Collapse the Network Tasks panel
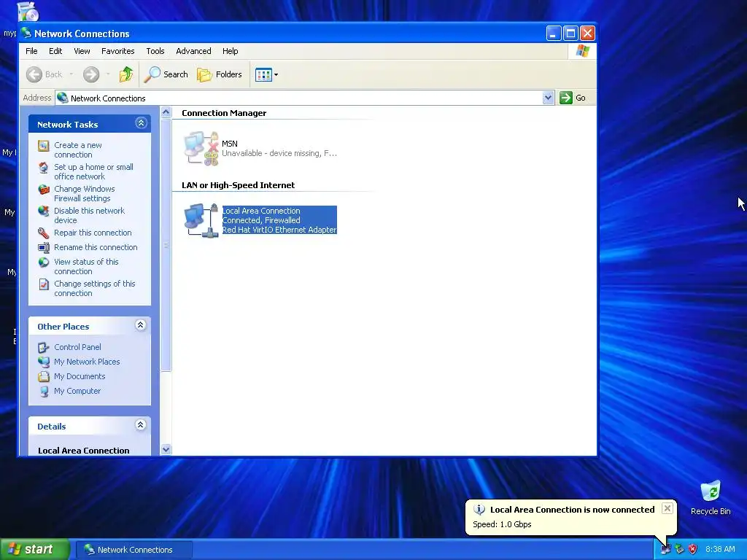The height and width of the screenshot is (560, 747). (141, 123)
